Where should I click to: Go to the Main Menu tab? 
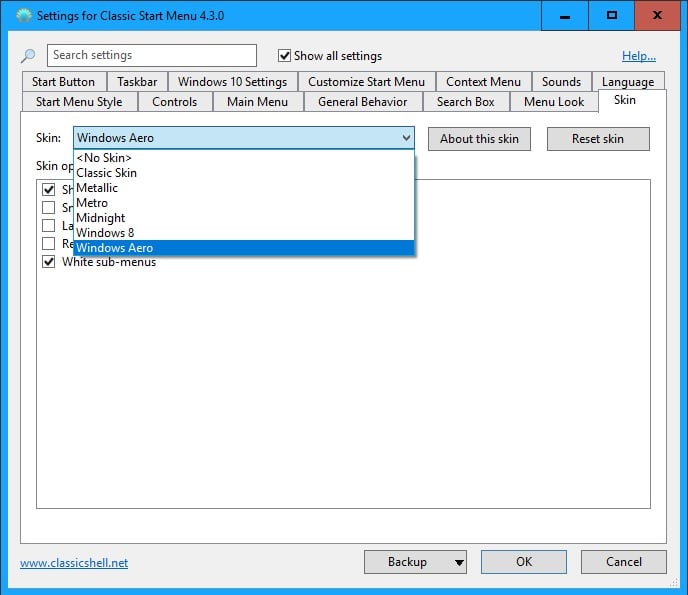click(x=258, y=102)
